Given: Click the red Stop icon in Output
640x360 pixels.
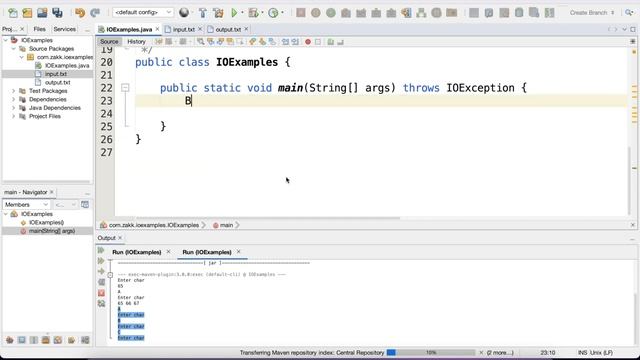Looking at the screenshot, I should pos(101,293).
